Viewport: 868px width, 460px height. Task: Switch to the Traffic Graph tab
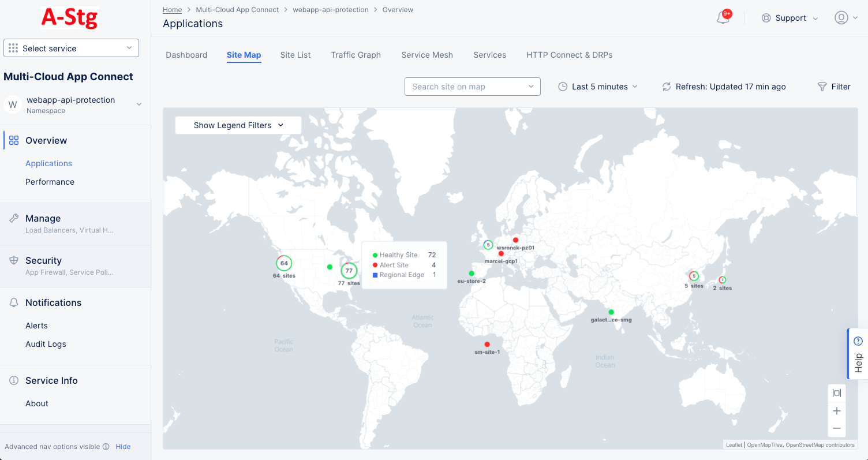pyautogui.click(x=356, y=55)
